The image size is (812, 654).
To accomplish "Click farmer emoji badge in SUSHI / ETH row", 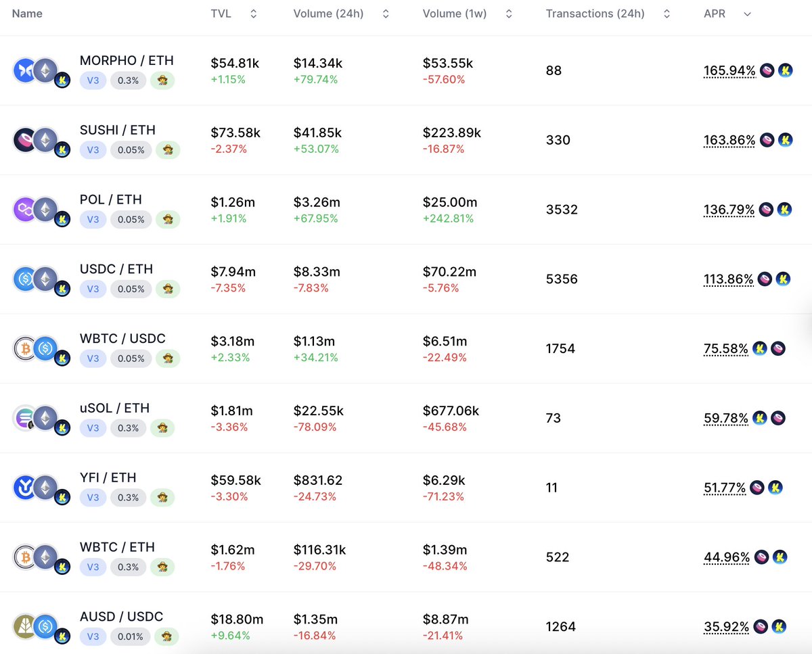I will 168,150.
